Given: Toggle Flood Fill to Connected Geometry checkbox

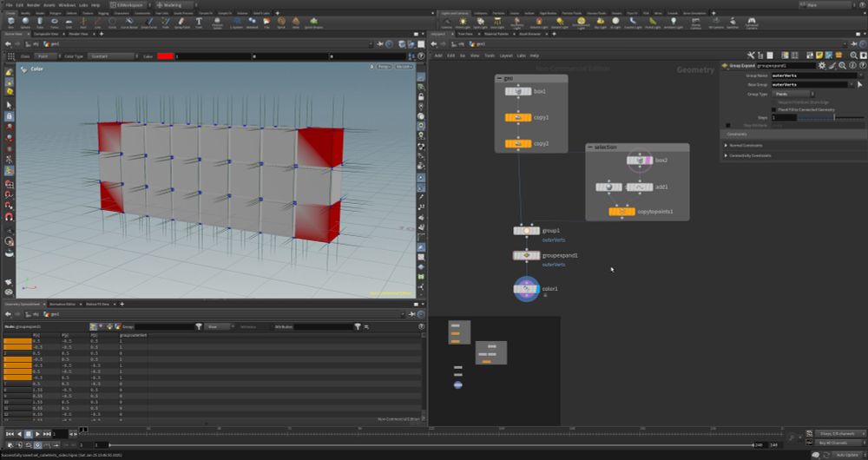Looking at the screenshot, I should [x=773, y=109].
